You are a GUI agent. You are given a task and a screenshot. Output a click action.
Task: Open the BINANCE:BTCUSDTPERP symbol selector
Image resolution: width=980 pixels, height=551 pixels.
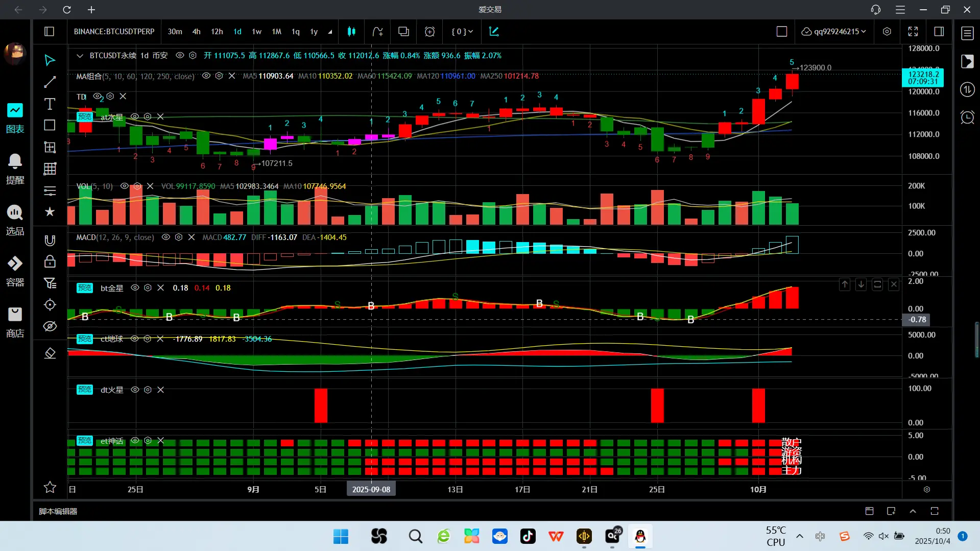(114, 32)
